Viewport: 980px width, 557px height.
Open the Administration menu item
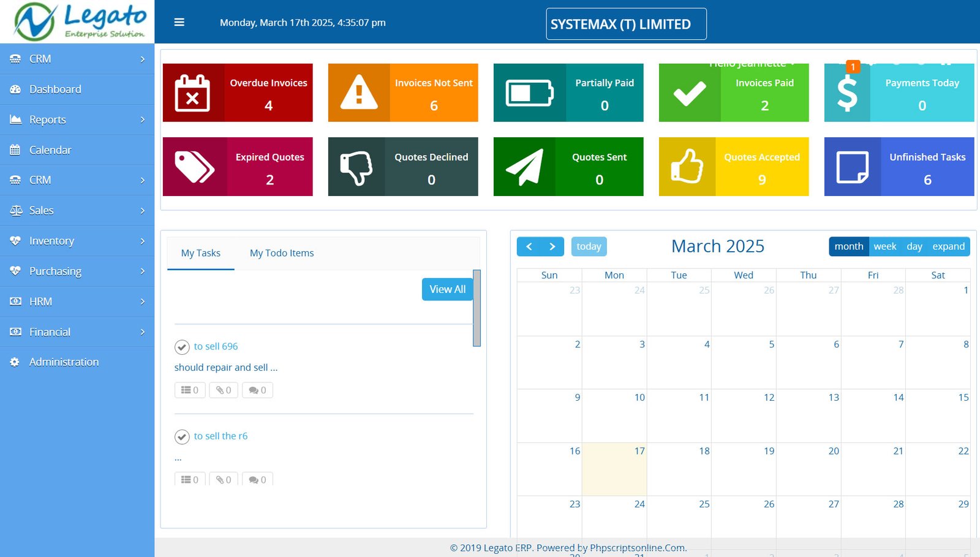click(x=77, y=362)
